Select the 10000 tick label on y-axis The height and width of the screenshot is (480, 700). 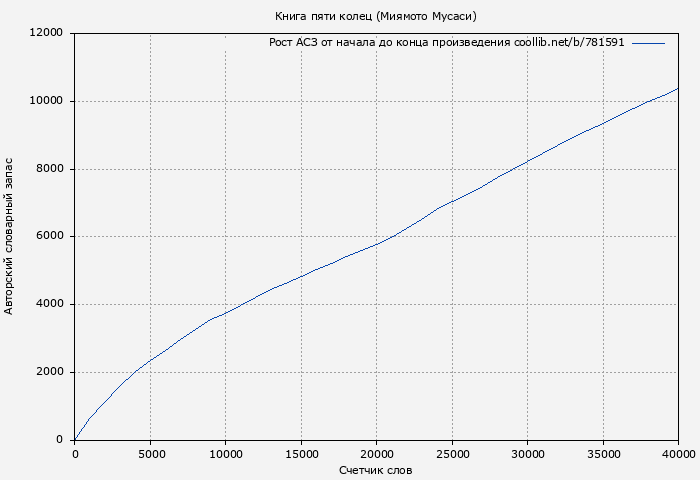(x=47, y=101)
